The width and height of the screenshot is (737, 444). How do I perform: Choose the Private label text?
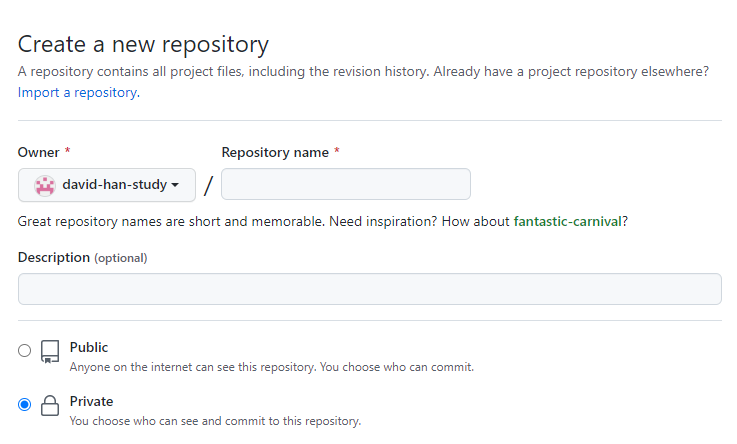pos(91,401)
